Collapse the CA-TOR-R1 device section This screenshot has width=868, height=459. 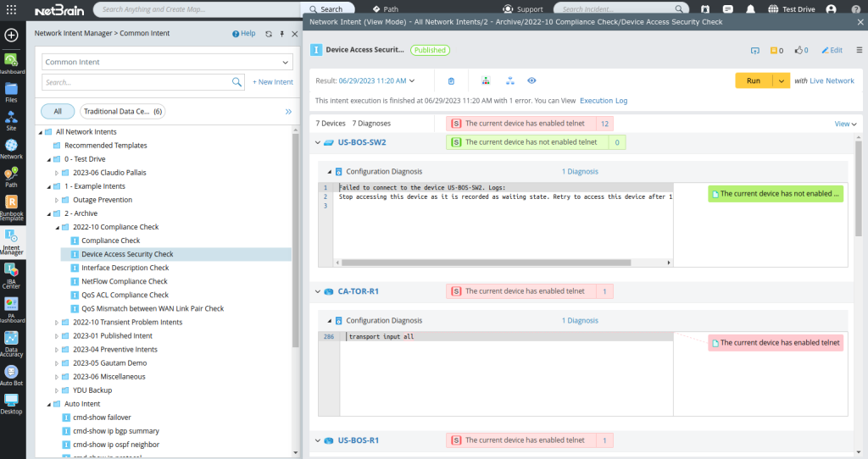click(318, 291)
